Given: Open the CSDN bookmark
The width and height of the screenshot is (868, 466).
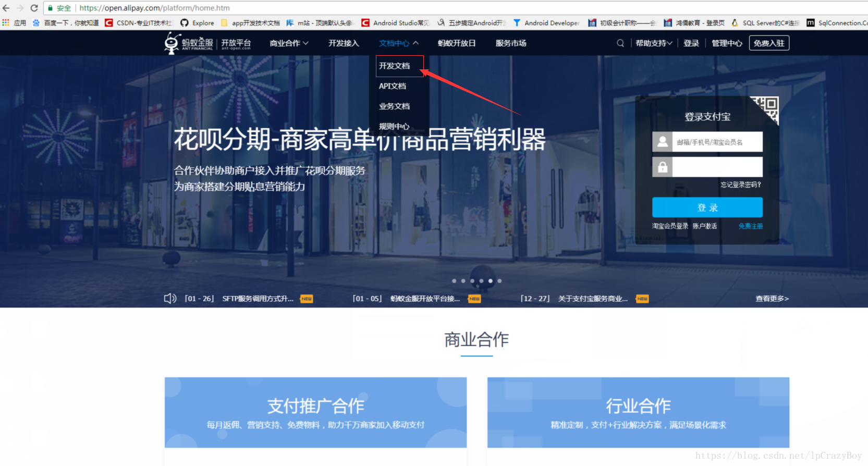Looking at the screenshot, I should (139, 23).
